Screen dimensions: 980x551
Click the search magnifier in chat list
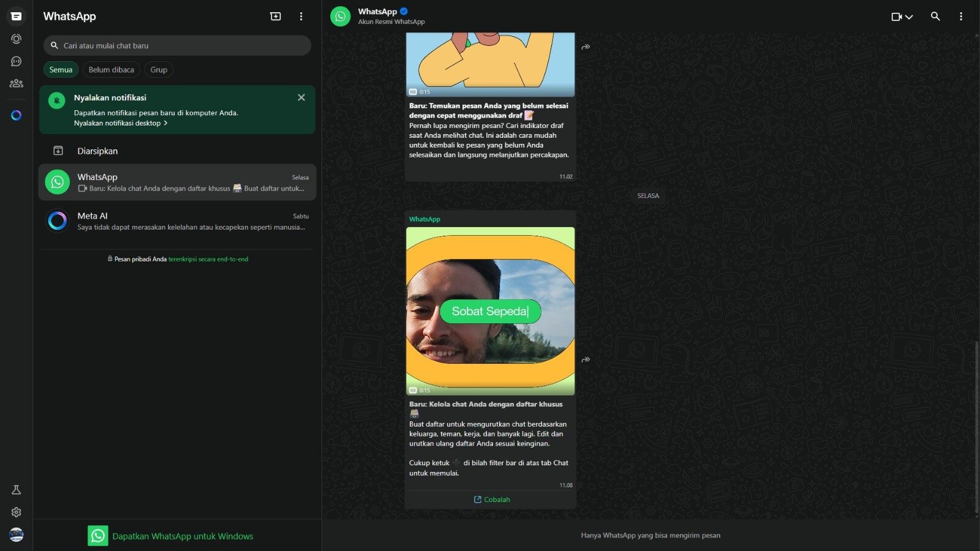[x=55, y=45]
